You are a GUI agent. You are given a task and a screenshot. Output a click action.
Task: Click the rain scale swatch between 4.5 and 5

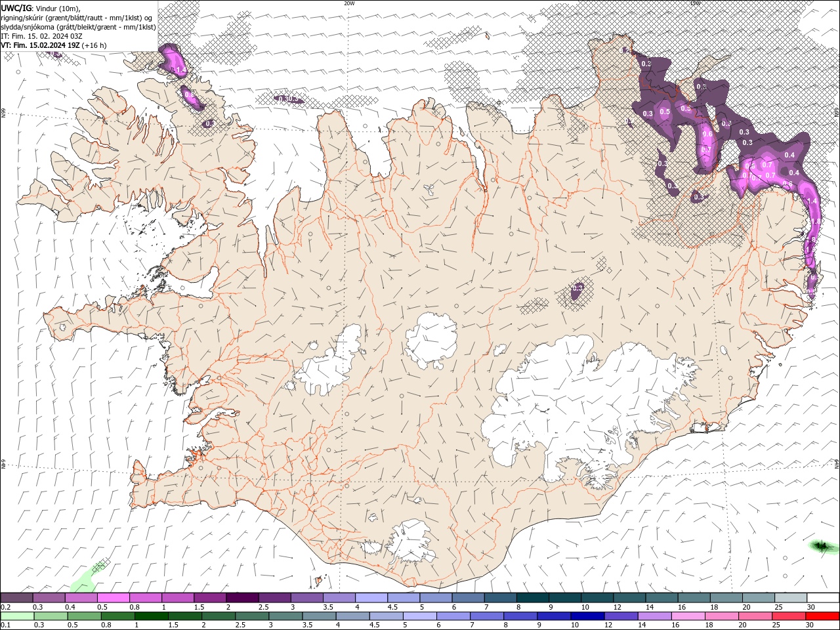click(385, 616)
